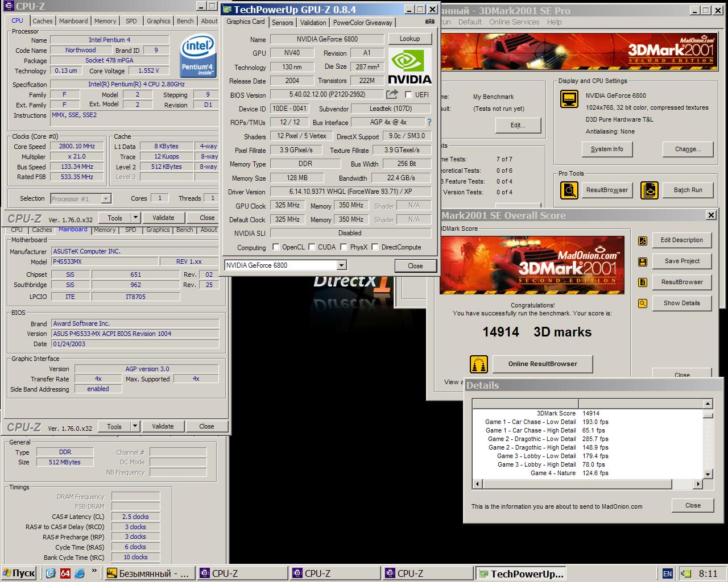This screenshot has height=582, width=728.
Task: Click Close in the Details dialog
Action: click(x=693, y=505)
